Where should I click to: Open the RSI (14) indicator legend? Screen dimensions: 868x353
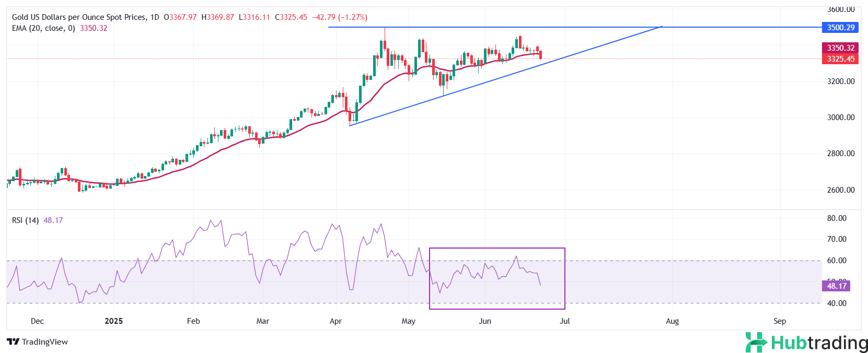25,220
